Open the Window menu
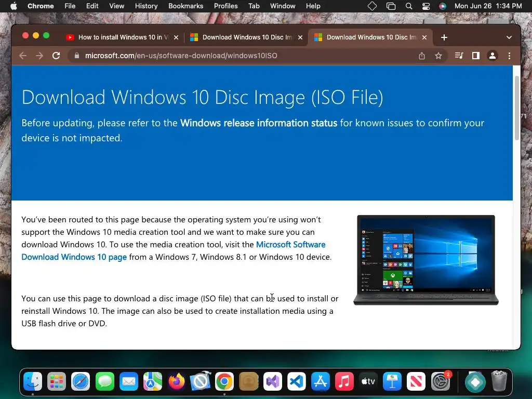 (283, 6)
